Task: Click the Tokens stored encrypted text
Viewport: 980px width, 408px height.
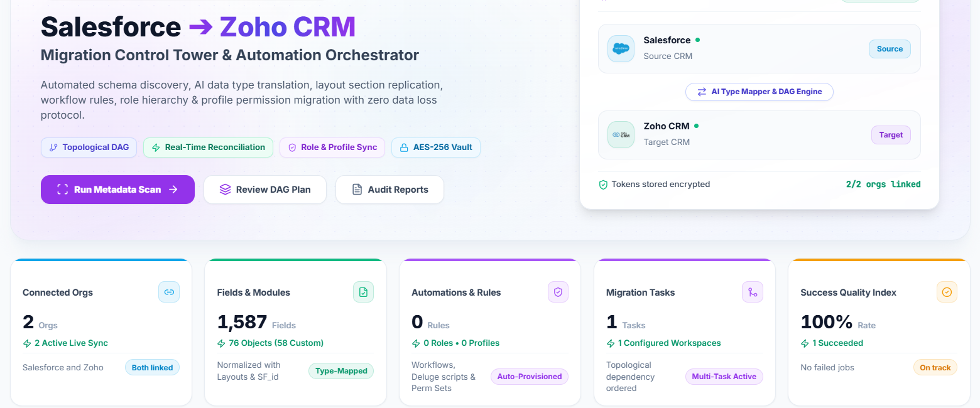Action: 661,185
